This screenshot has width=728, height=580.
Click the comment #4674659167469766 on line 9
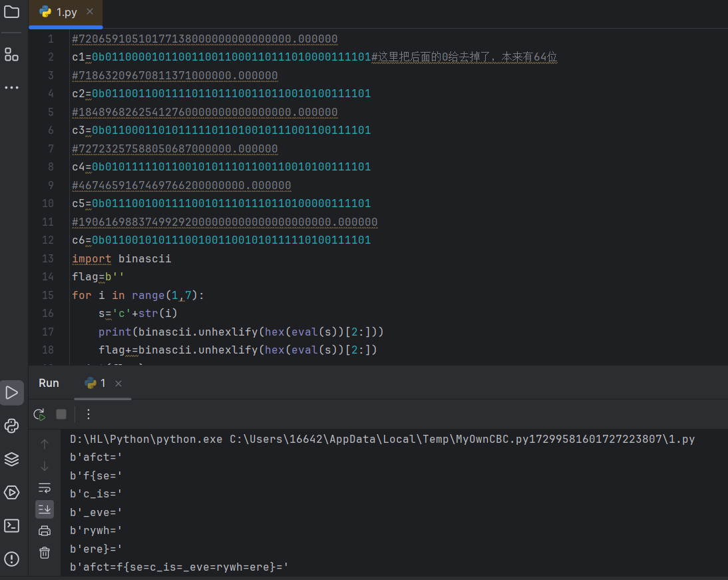[182, 185]
